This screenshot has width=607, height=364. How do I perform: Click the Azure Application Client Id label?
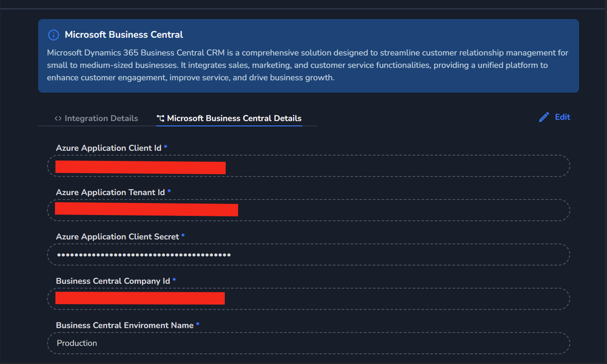(109, 148)
